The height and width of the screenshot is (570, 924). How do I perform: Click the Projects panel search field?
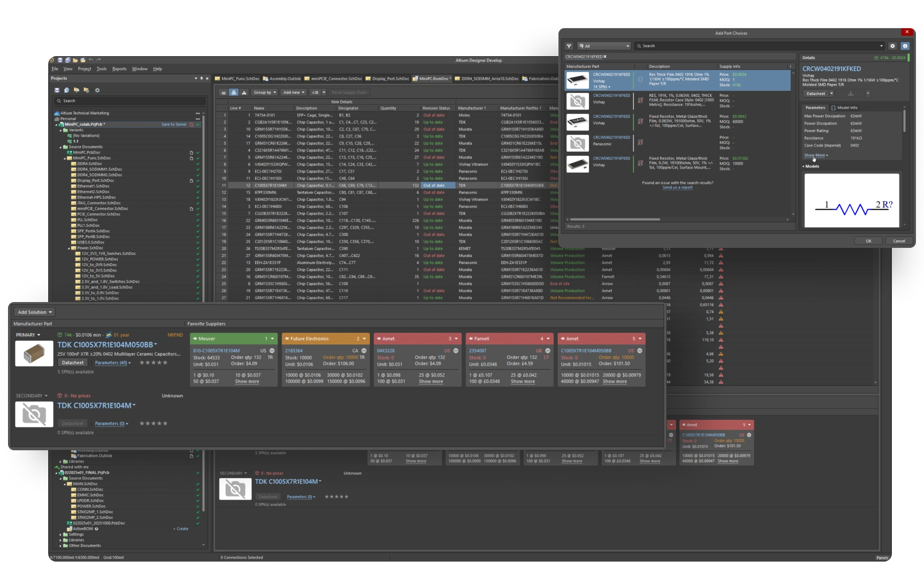click(x=131, y=101)
